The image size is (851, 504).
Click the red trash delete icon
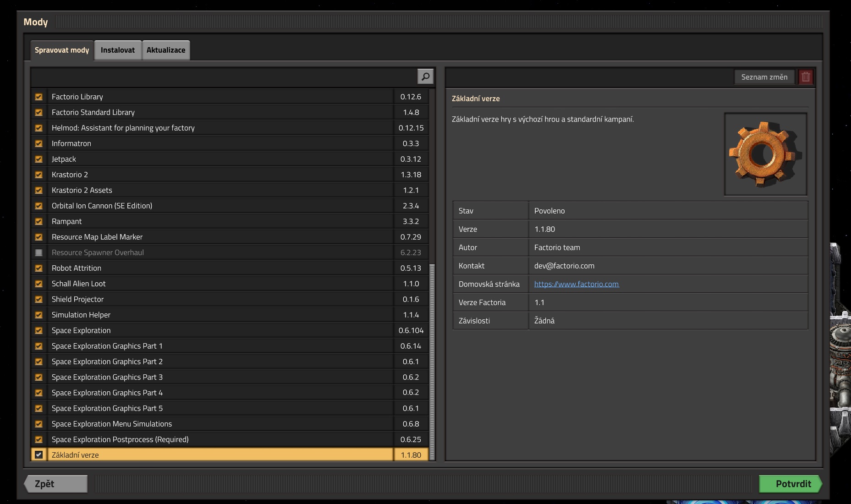(806, 77)
